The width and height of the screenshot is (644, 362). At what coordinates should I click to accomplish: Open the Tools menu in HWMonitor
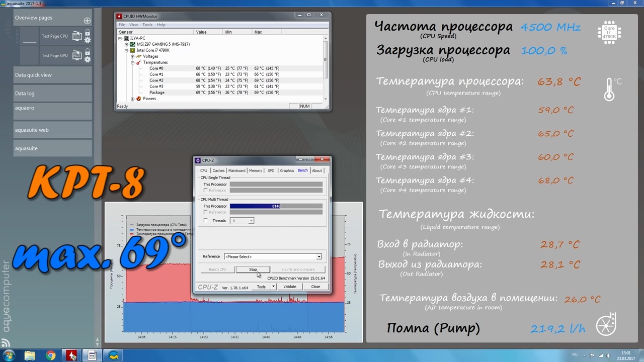(x=147, y=25)
